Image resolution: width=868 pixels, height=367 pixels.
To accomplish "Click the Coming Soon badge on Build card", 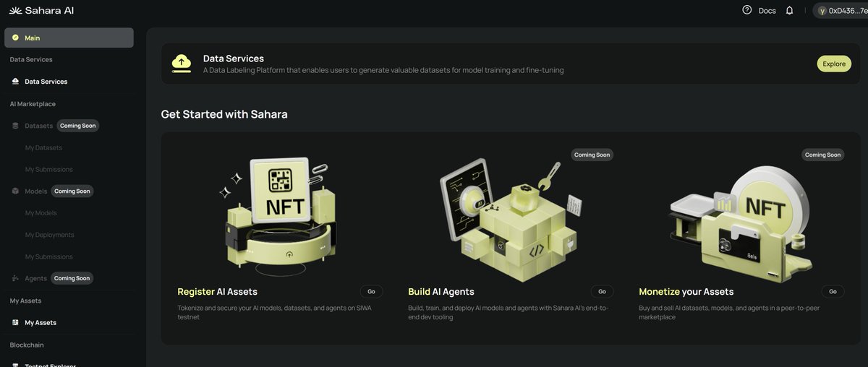I will tap(592, 155).
